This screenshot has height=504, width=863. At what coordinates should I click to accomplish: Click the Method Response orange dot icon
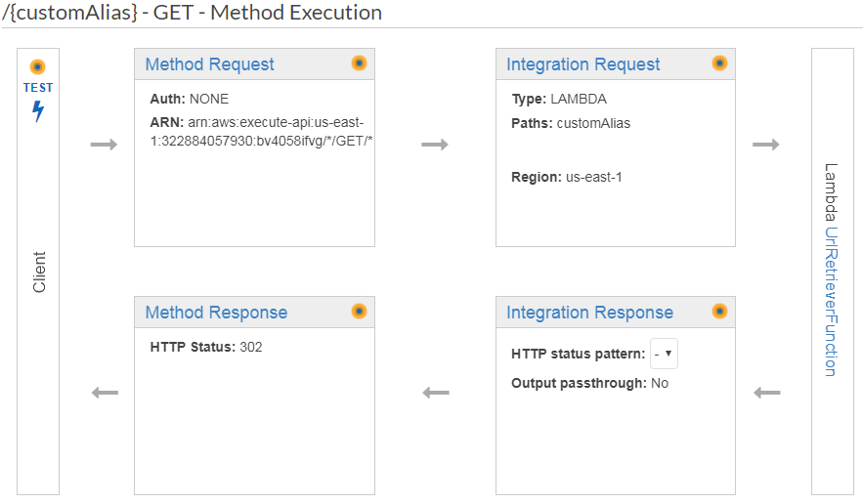359,312
